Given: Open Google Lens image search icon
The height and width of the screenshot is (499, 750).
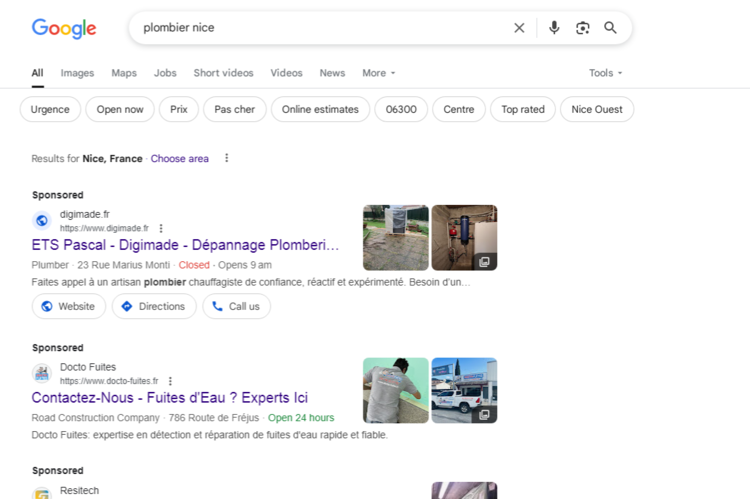Looking at the screenshot, I should point(582,28).
